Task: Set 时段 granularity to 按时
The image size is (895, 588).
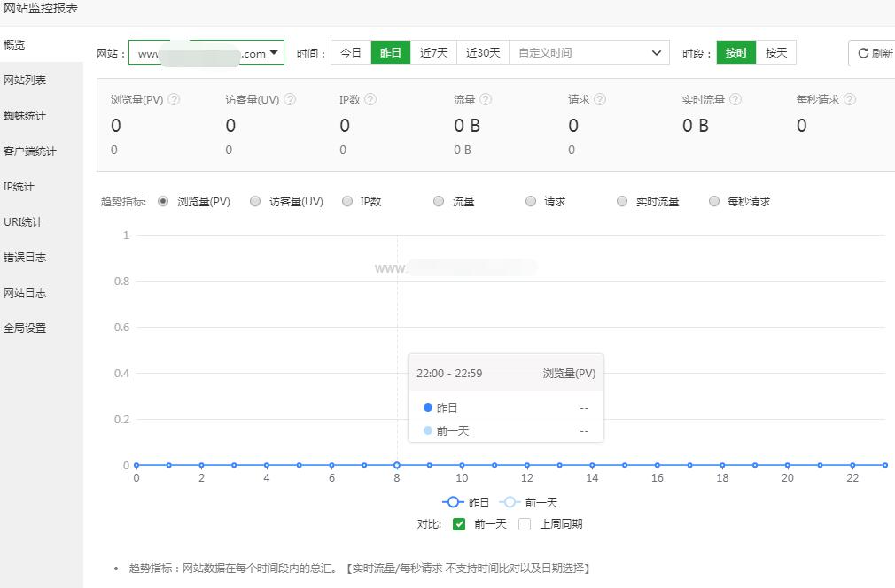Action: point(736,52)
